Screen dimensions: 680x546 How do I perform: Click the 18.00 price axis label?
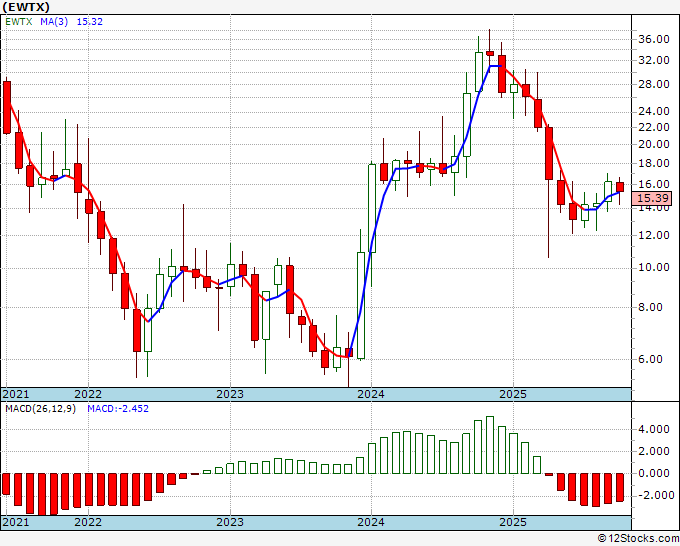(654, 163)
